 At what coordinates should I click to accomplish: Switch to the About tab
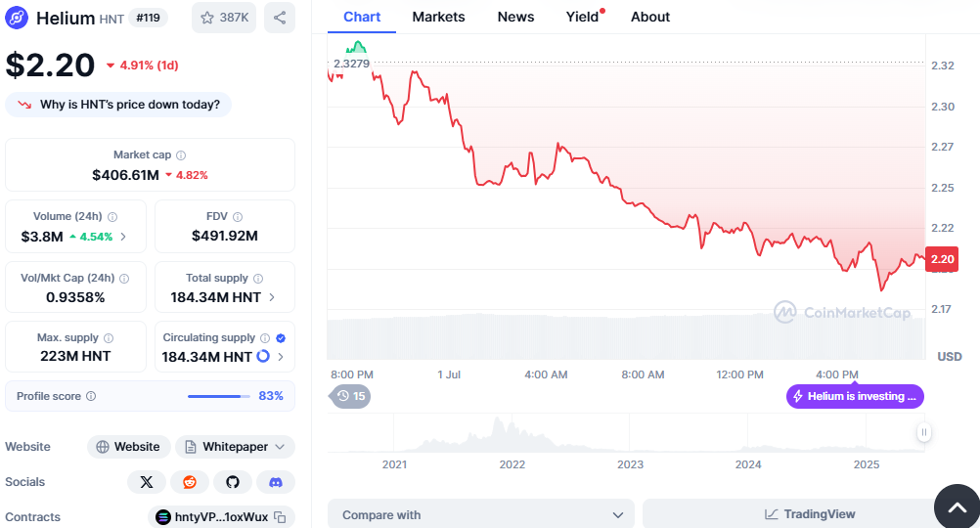[x=650, y=17]
